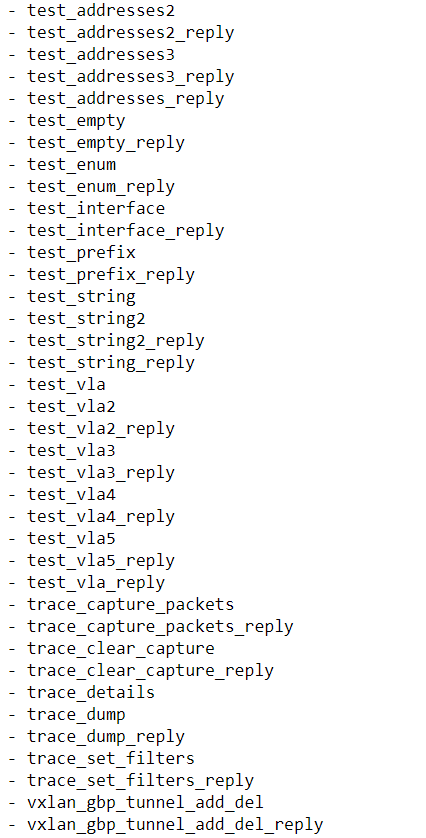Image resolution: width=426 pixels, height=838 pixels.
Task: Select vxlan_gbp_tunnel_add_del entry
Action: [145, 802]
